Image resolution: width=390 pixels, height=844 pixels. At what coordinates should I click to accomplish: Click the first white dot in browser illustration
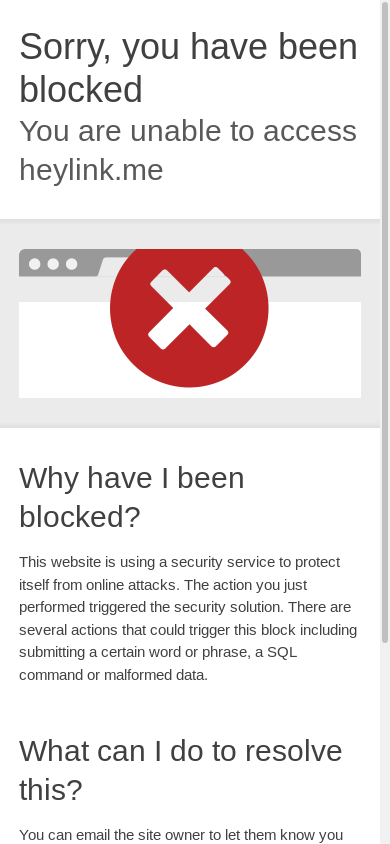click(x=34, y=264)
